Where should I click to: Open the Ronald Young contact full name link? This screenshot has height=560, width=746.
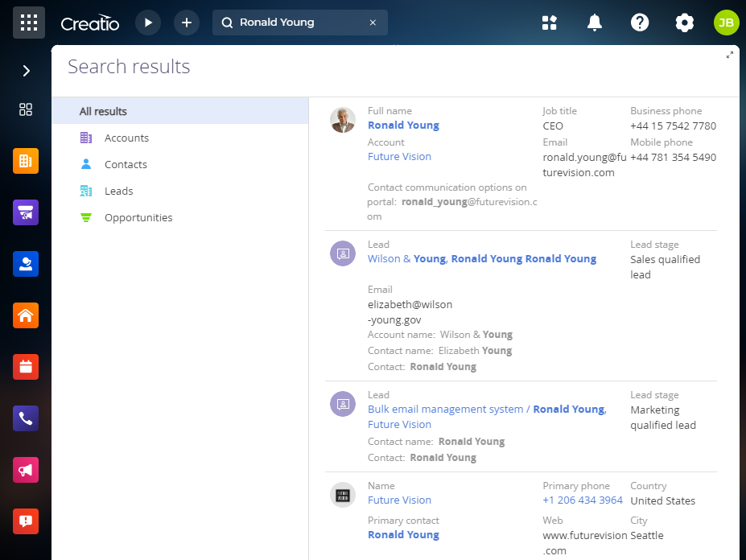click(x=403, y=126)
